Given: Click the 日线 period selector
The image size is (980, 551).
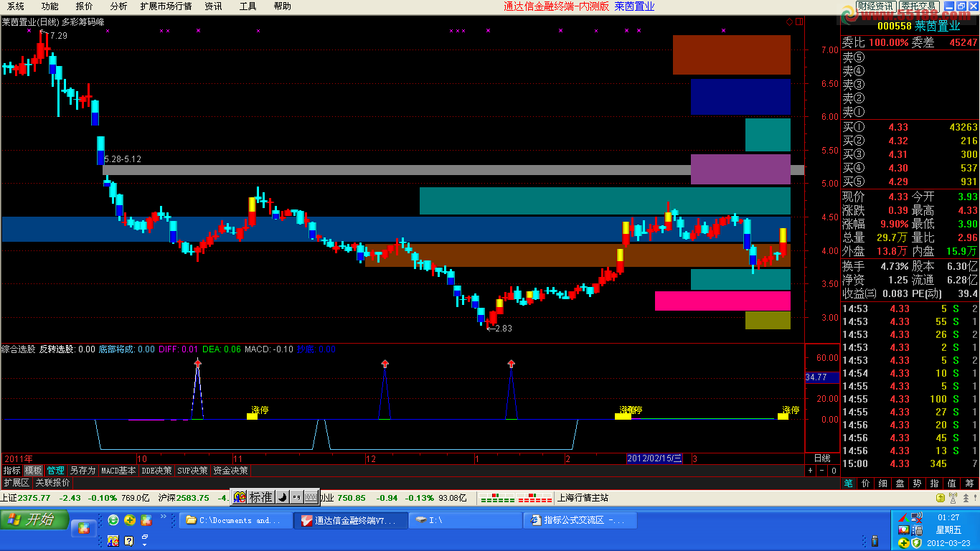Looking at the screenshot, I should (x=821, y=458).
